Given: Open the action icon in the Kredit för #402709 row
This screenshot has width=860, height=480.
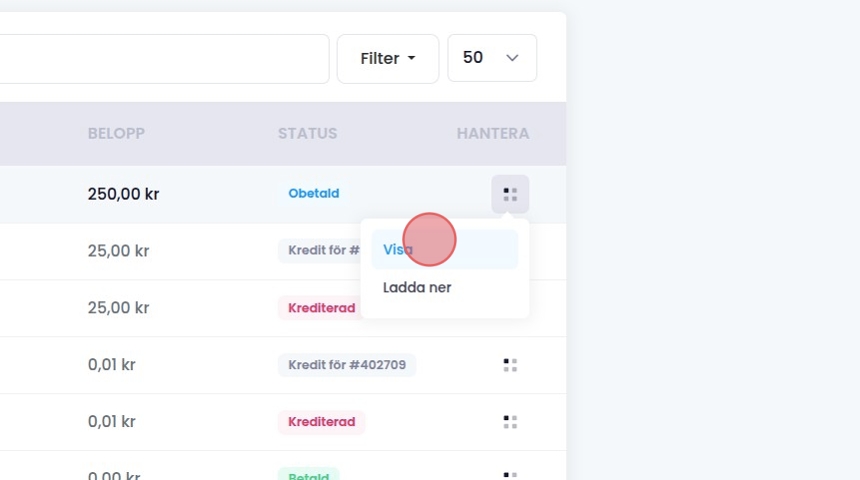Looking at the screenshot, I should pos(510,365).
